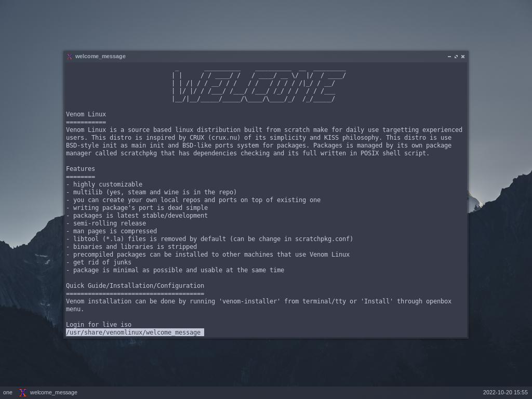Click the 'Quick Guide/Installation/Configuration' heading
This screenshot has height=399, width=532.
click(135, 286)
